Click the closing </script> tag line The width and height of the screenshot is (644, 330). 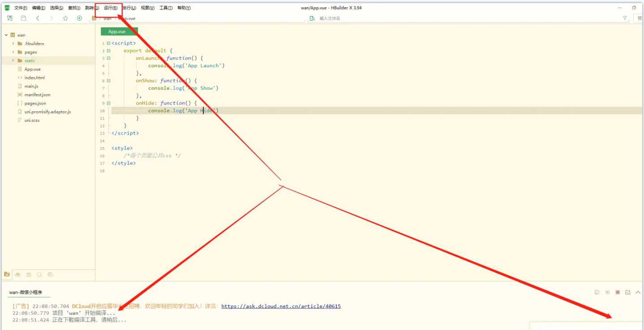125,133
